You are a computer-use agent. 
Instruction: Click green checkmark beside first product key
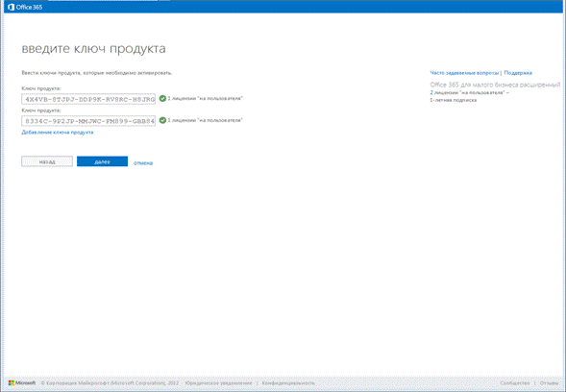pyautogui.click(x=162, y=98)
